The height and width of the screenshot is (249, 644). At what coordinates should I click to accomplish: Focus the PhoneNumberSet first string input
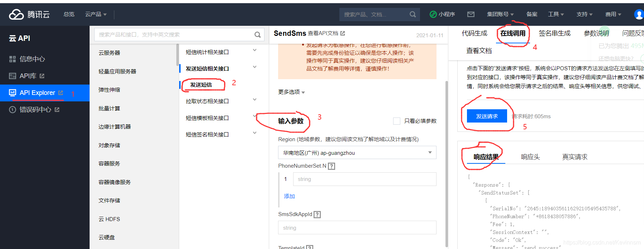364,179
